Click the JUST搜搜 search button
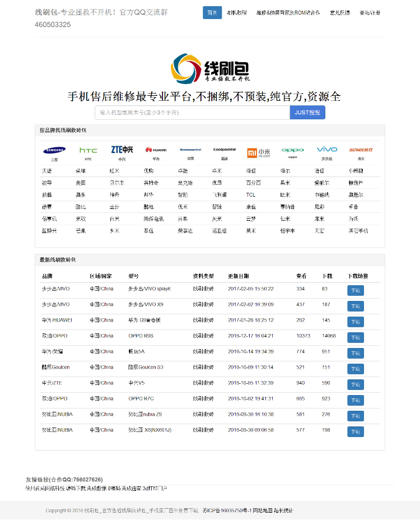 pos(307,113)
